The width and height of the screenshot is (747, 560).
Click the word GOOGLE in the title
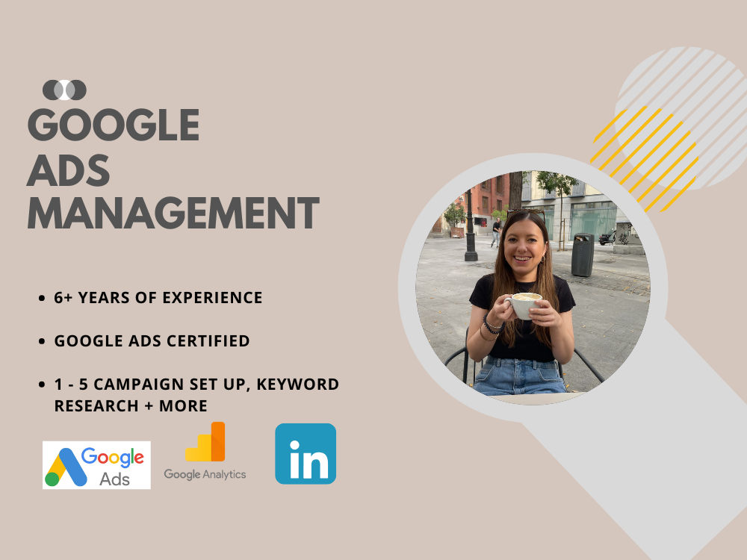coord(114,125)
